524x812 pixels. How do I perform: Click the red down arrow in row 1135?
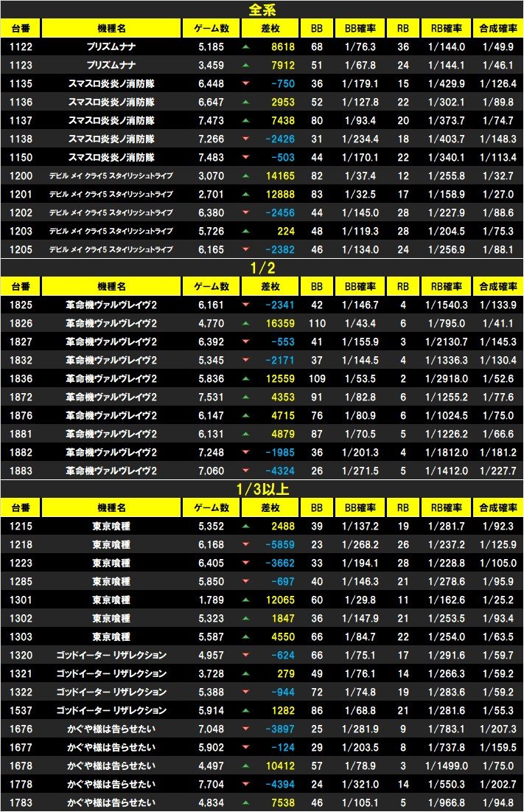245,83
